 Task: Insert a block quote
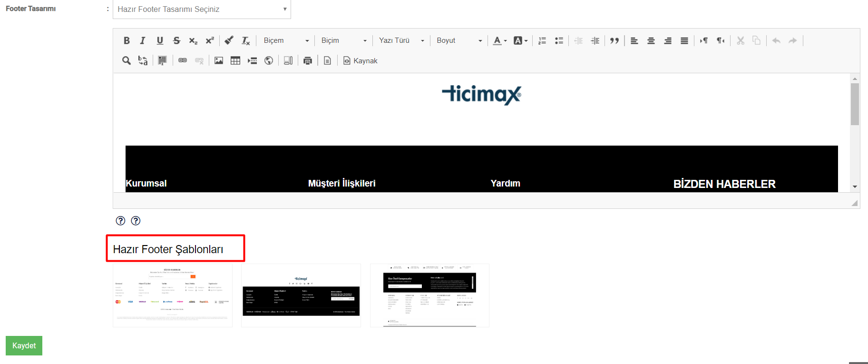tap(614, 40)
